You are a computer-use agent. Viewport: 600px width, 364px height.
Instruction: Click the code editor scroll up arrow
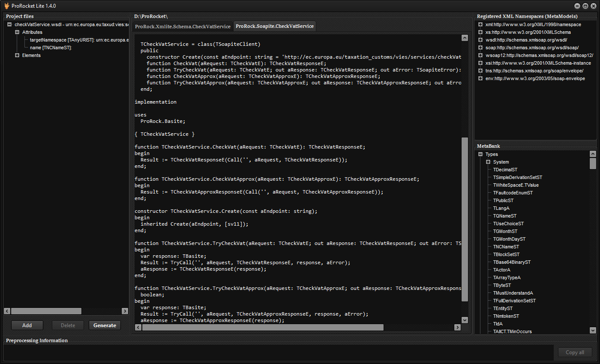coord(465,38)
